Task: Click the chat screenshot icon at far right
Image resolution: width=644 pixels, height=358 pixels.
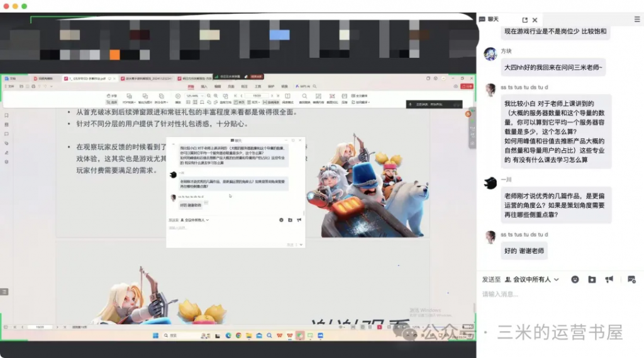Action: (631, 279)
